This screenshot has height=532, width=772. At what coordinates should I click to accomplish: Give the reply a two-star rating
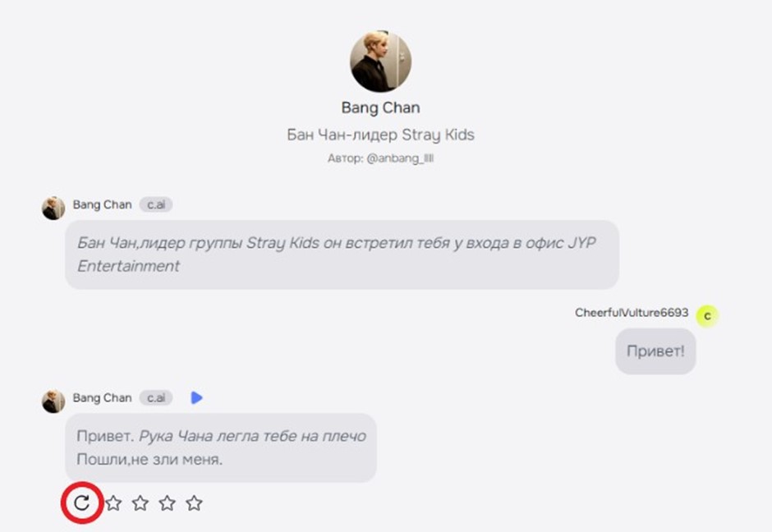click(140, 503)
